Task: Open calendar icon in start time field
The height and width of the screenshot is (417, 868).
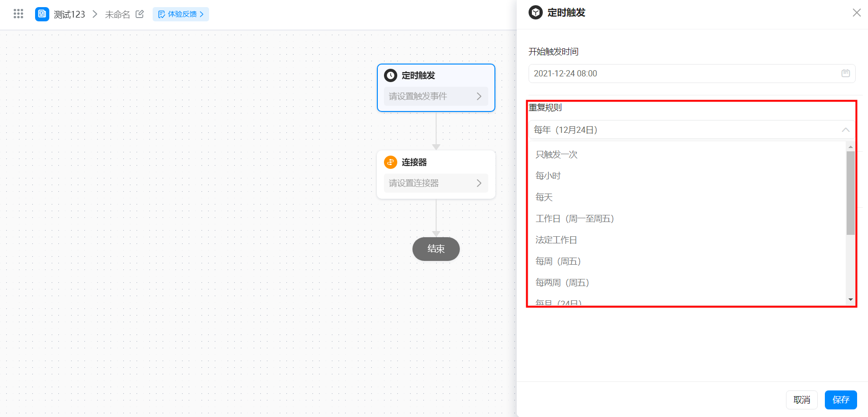Action: click(x=846, y=74)
